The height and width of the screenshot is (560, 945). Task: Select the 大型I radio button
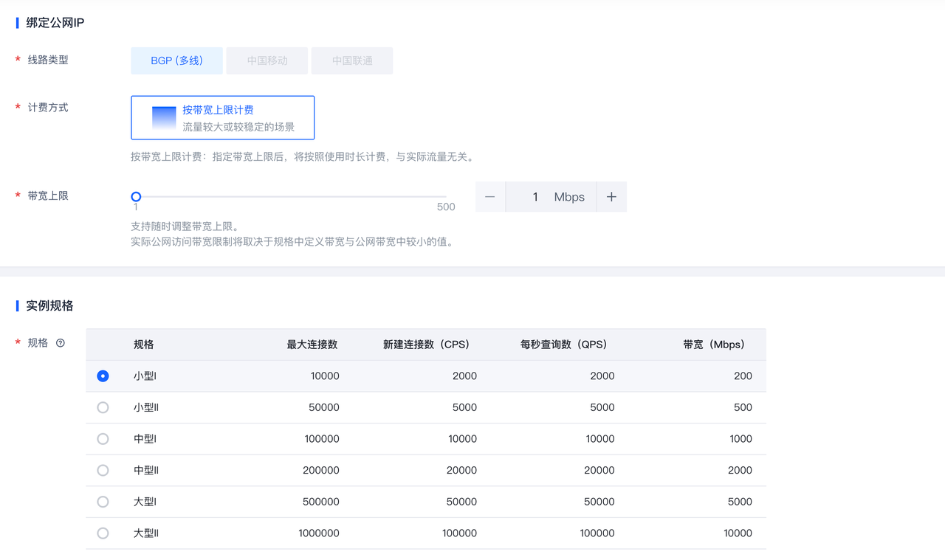[103, 502]
